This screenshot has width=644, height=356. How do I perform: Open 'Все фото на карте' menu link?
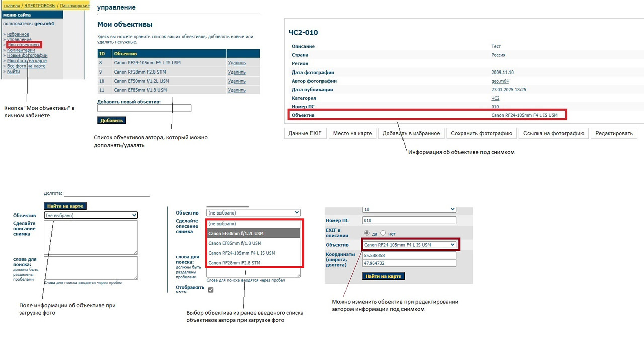pos(26,66)
